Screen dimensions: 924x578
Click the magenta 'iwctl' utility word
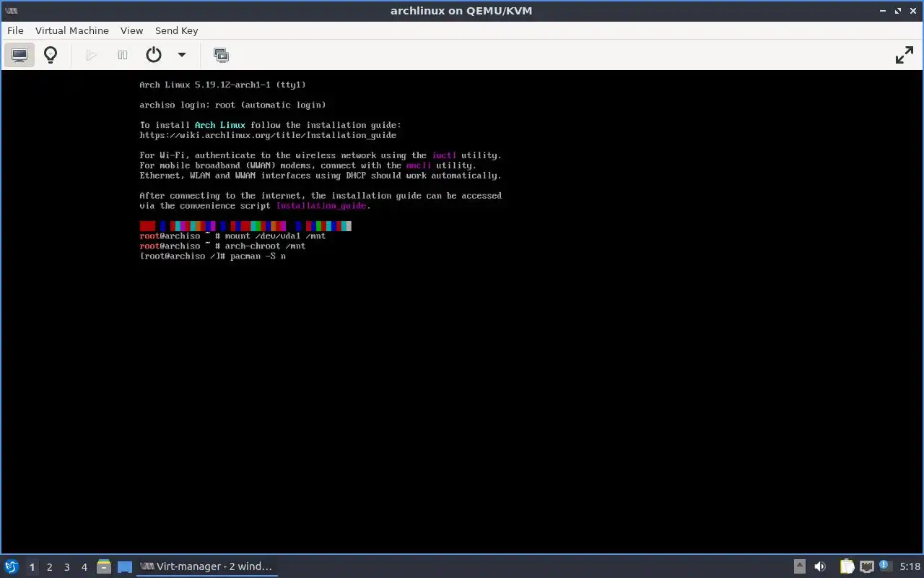tap(445, 155)
